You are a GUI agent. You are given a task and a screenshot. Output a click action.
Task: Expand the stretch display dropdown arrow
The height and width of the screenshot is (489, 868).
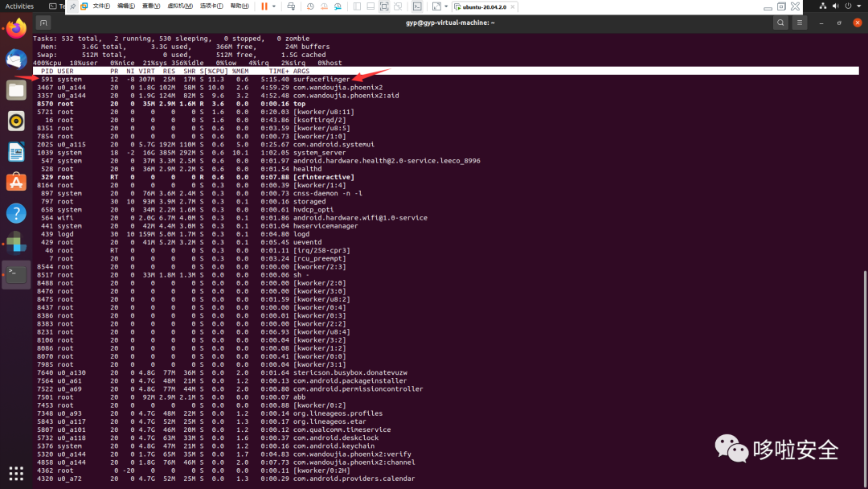click(x=446, y=6)
